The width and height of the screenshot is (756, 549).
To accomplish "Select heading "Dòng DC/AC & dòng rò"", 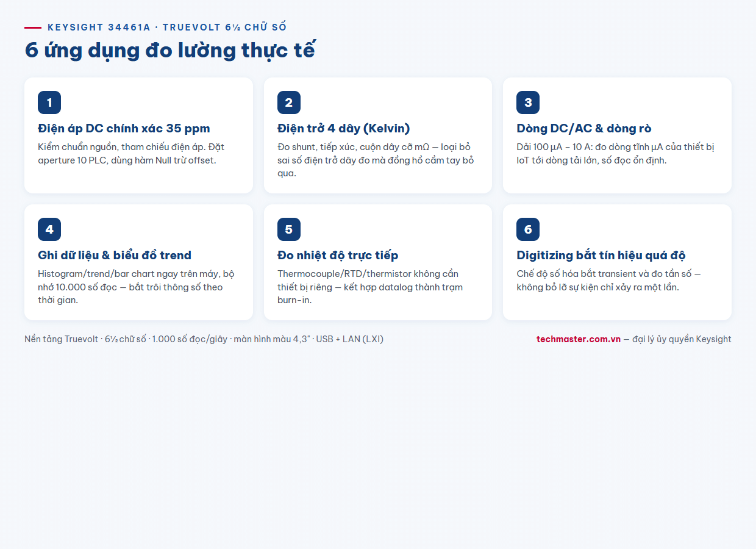I will click(584, 129).
